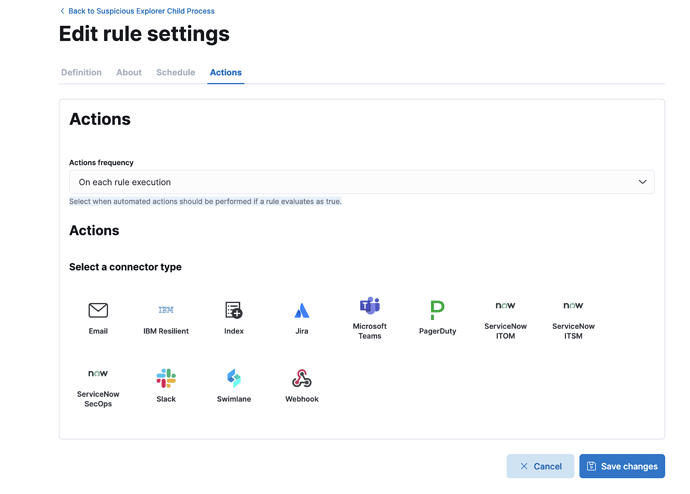Select the Microsoft Teams connector

(370, 307)
